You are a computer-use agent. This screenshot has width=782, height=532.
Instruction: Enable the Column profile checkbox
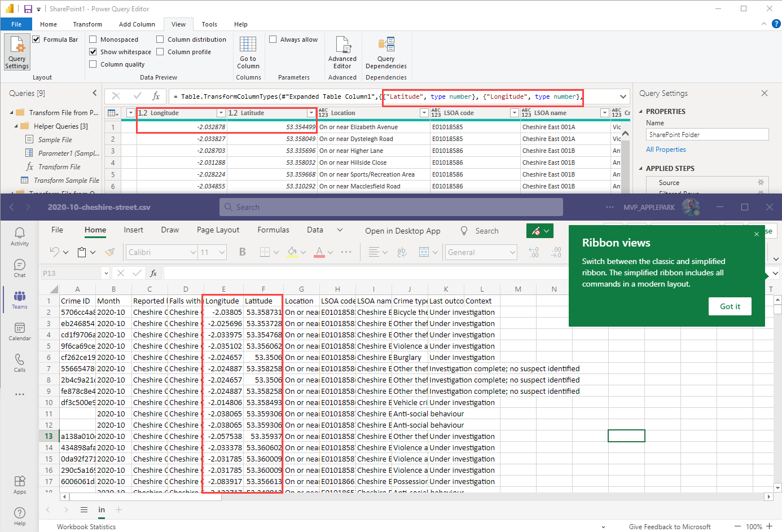160,52
